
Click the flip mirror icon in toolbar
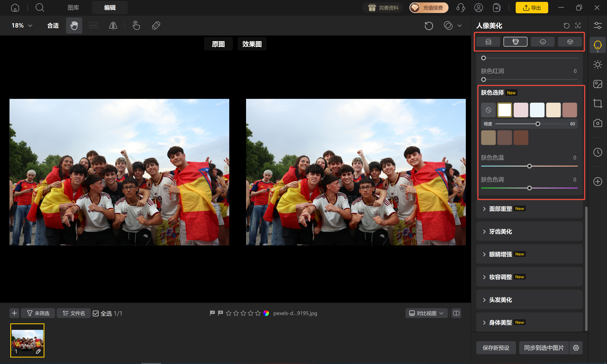click(x=113, y=25)
